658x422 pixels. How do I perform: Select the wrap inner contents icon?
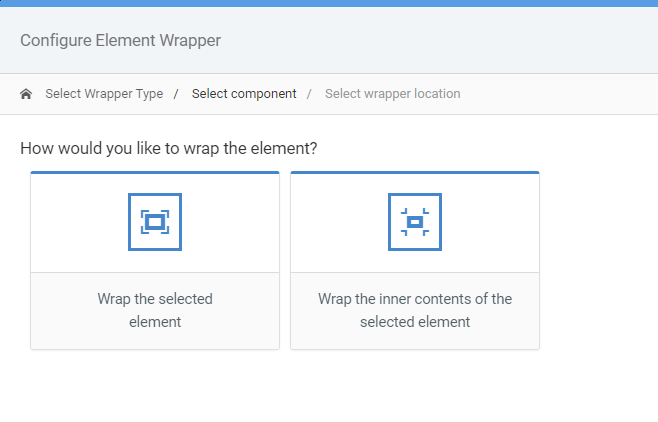415,222
